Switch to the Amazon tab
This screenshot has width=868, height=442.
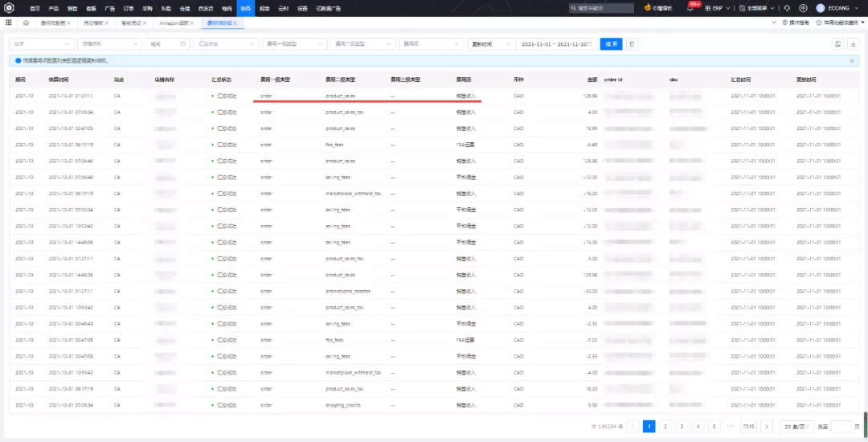click(x=173, y=23)
